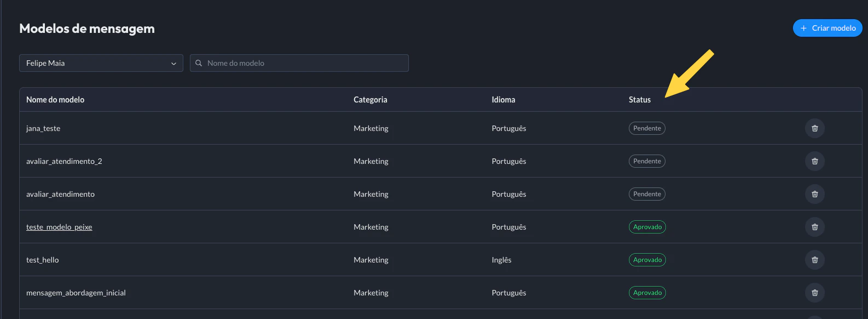Remove the avaliar_atendimento template row
868x319 pixels.
point(814,194)
